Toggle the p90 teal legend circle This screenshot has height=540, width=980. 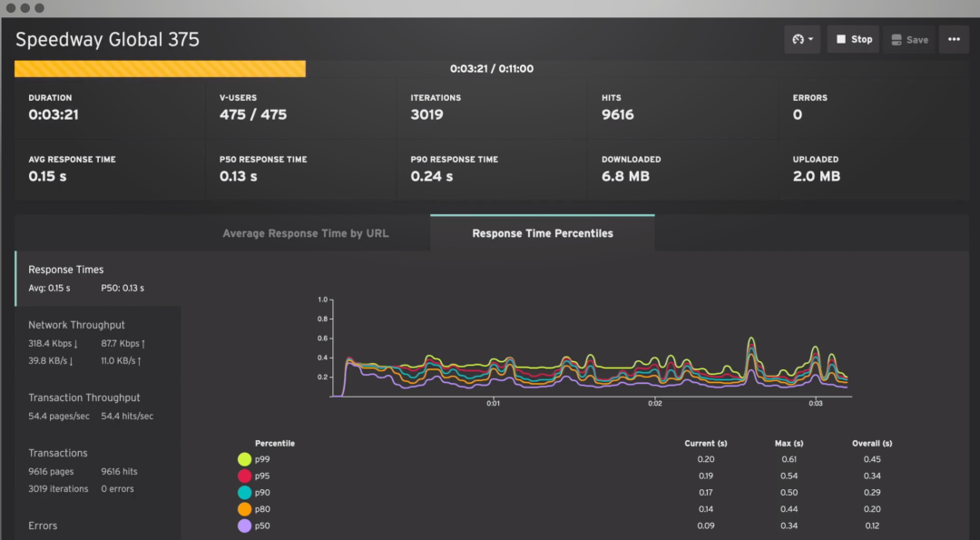pyautogui.click(x=244, y=492)
